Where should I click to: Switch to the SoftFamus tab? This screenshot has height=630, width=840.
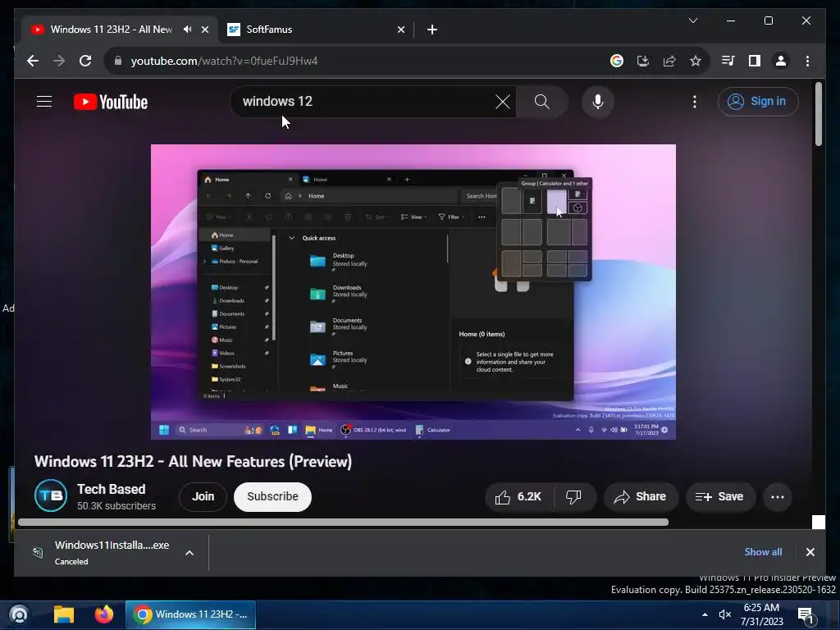[316, 30]
